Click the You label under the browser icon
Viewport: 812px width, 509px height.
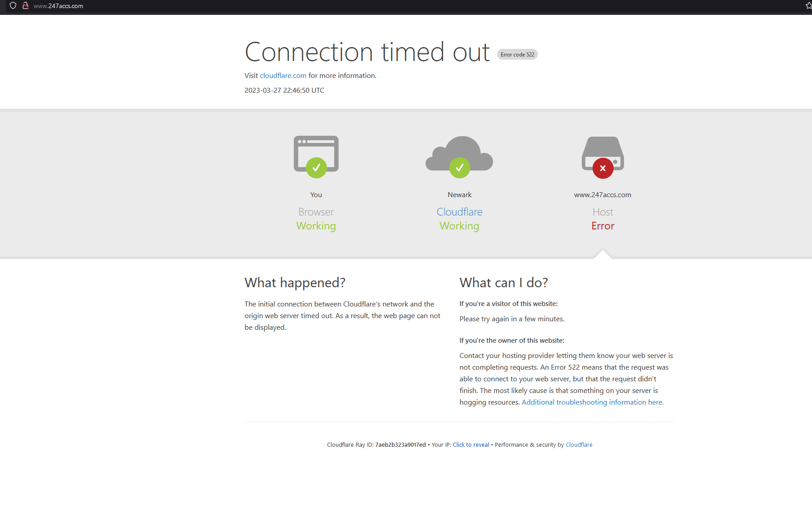316,194
